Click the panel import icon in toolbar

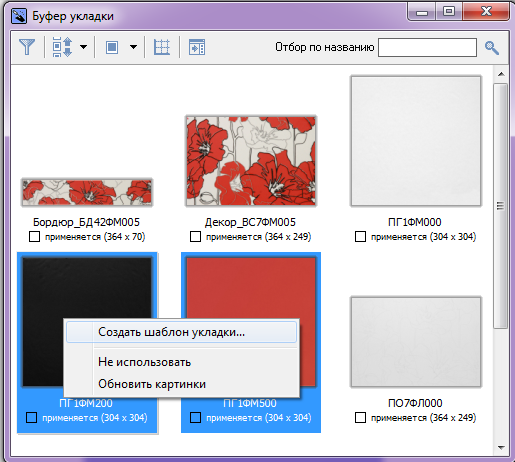197,47
